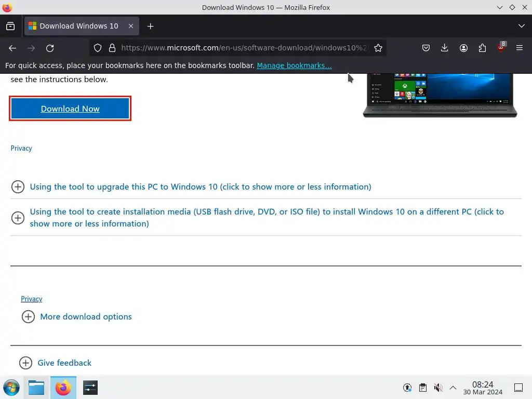Expand More download options plus icon
Viewport: 532px width, 399px height.
(28, 316)
